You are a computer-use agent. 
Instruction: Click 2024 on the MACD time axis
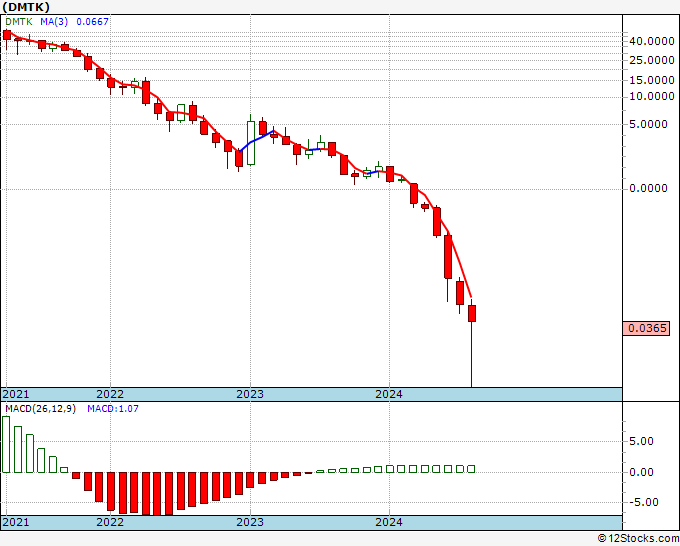point(389,522)
